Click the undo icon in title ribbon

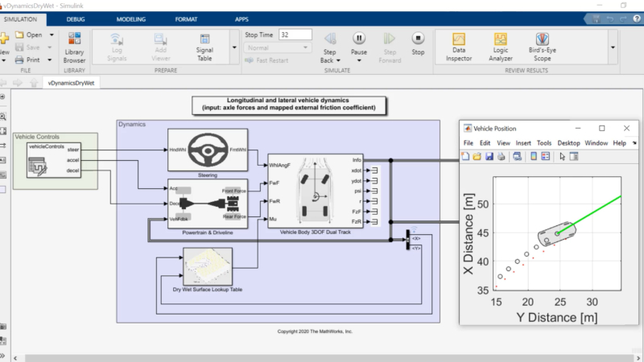pyautogui.click(x=610, y=19)
